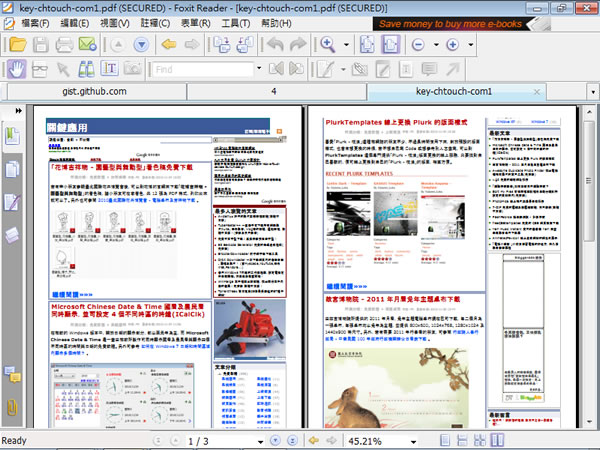Select the Hand tool
600x450 pixels.
[x=16, y=69]
